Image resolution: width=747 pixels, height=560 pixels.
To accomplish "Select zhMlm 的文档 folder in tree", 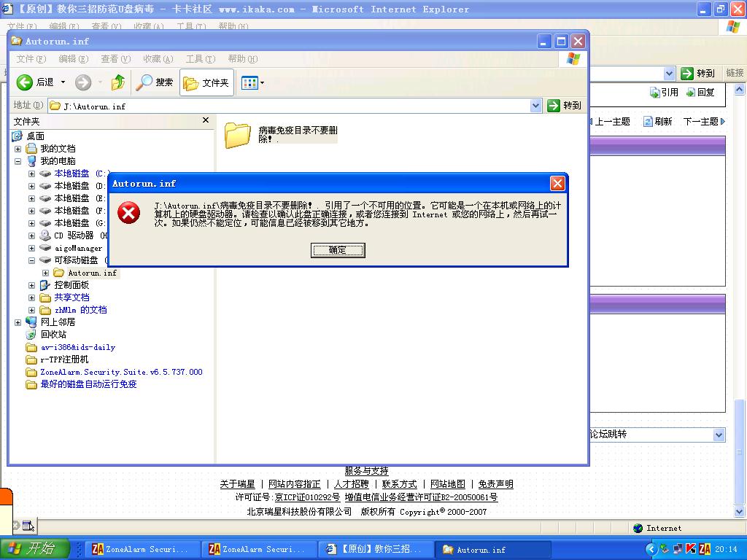I will pyautogui.click(x=80, y=310).
